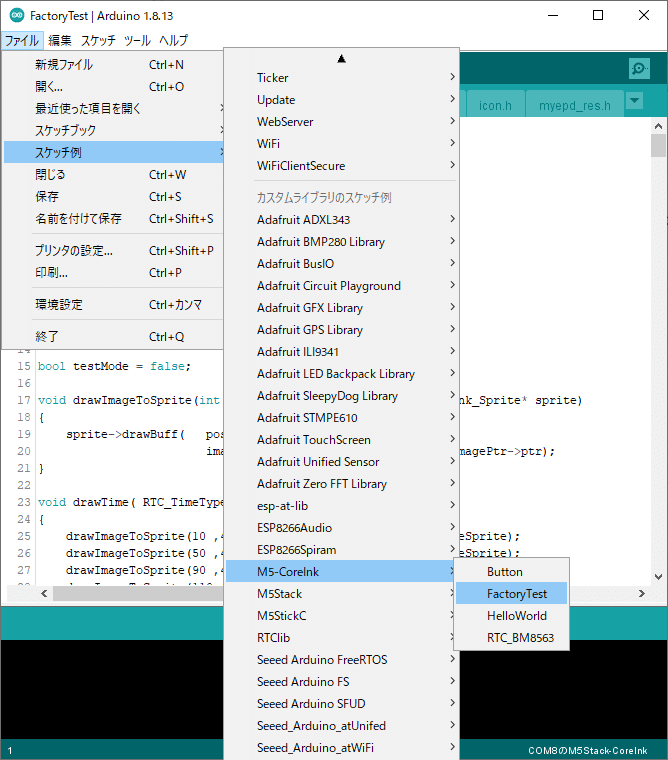Screen dimensions: 668x760
Task: Expand Adafruit BusIO examples
Action: (341, 263)
